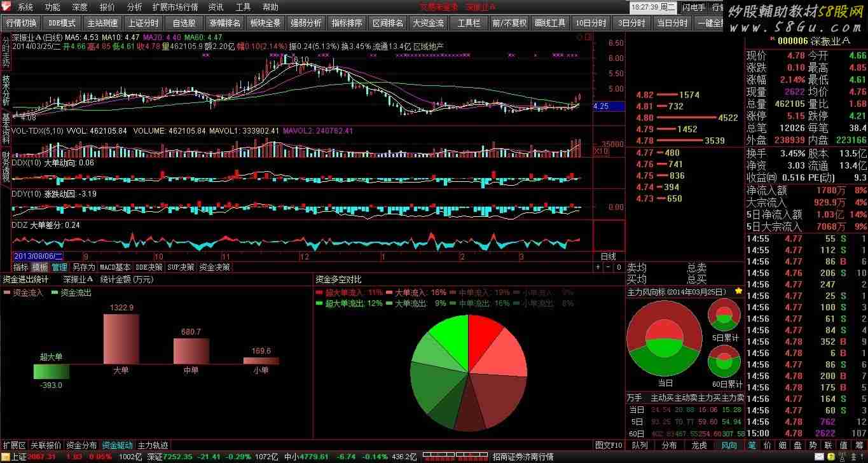Switch to DDE模式
This screenshot has height=463, width=868.
(62, 23)
